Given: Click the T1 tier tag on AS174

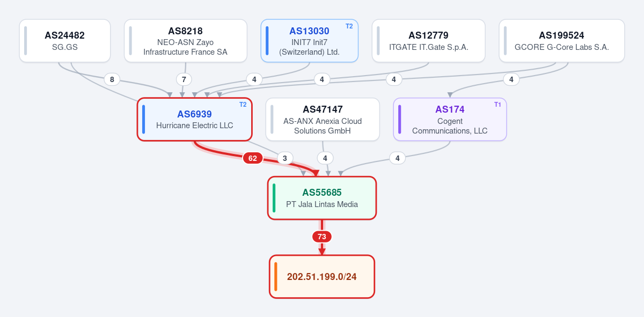Looking at the screenshot, I should tap(498, 105).
